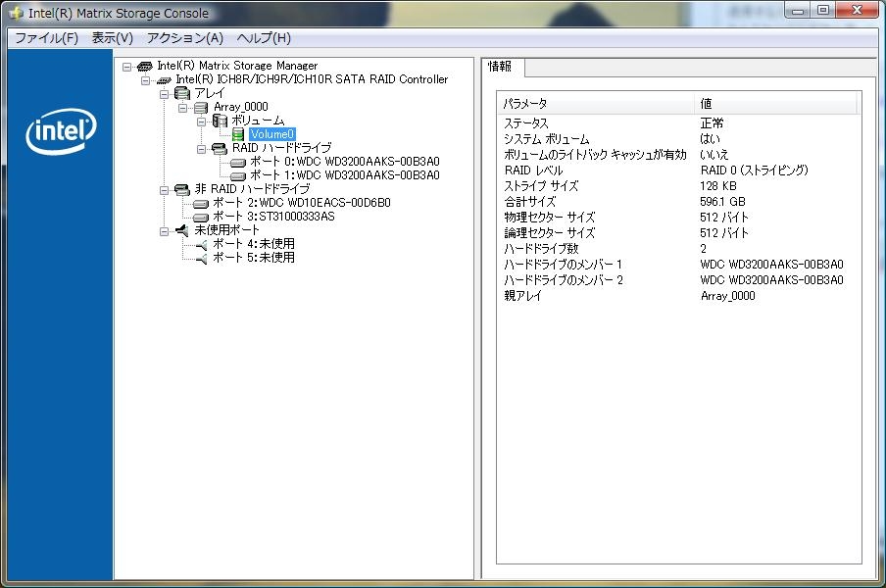Maximize the Matrix Storage Console window
Image resolution: width=886 pixels, height=588 pixels.
pyautogui.click(x=822, y=10)
